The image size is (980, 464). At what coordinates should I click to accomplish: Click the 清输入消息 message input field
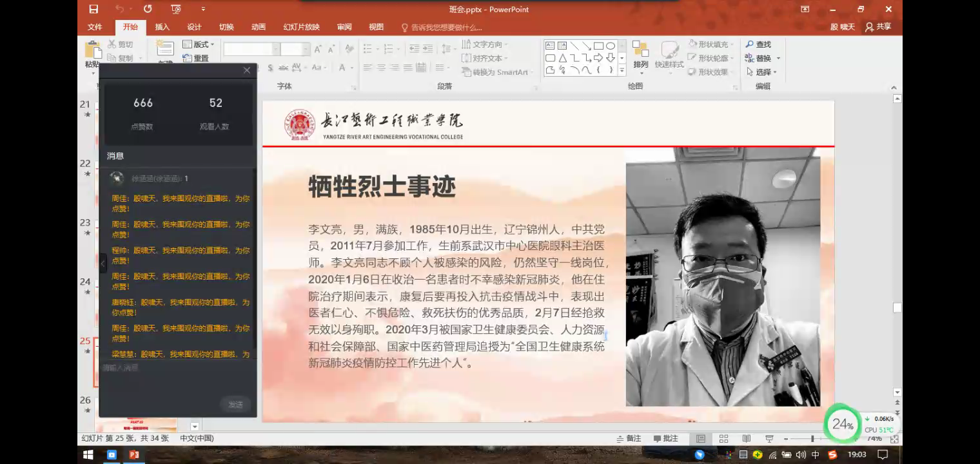tap(178, 368)
